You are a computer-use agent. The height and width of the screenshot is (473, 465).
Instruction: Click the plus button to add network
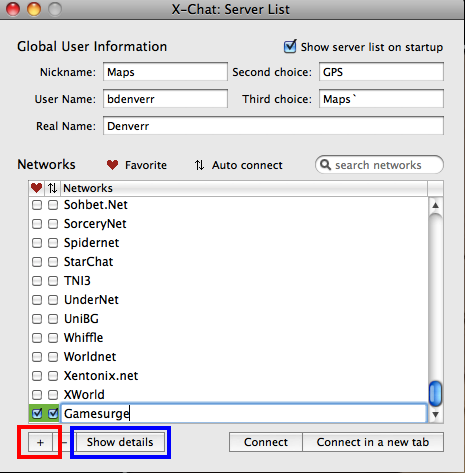point(40,442)
